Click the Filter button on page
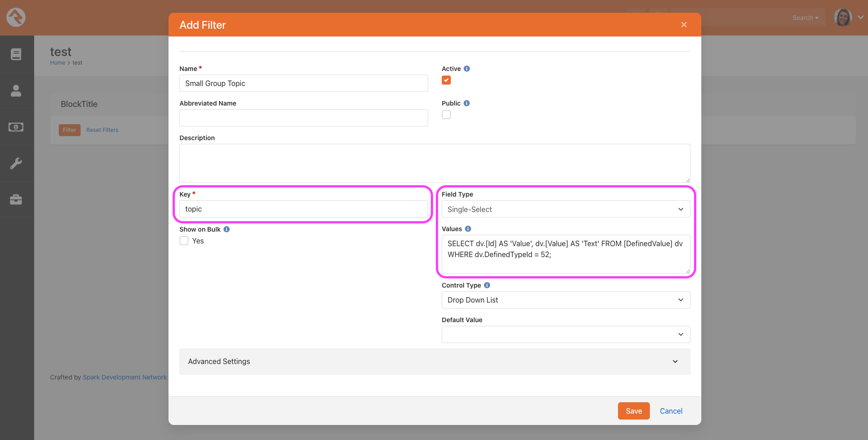Image resolution: width=868 pixels, height=440 pixels. pyautogui.click(x=70, y=130)
